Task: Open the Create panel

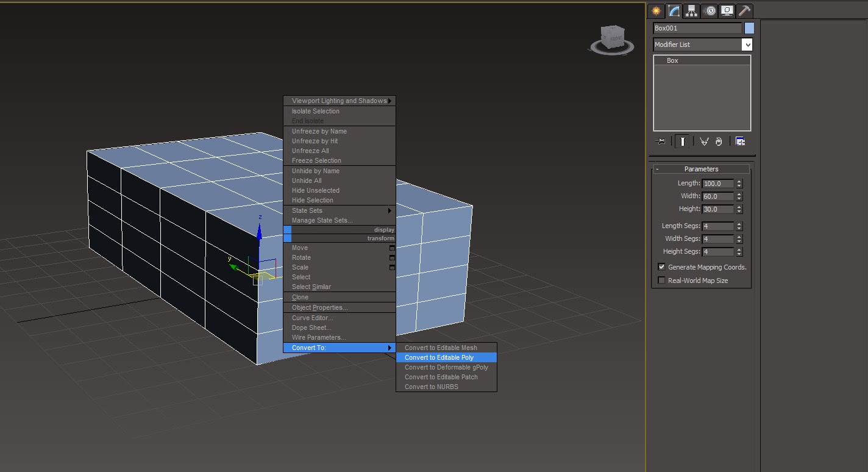Action: (655, 11)
